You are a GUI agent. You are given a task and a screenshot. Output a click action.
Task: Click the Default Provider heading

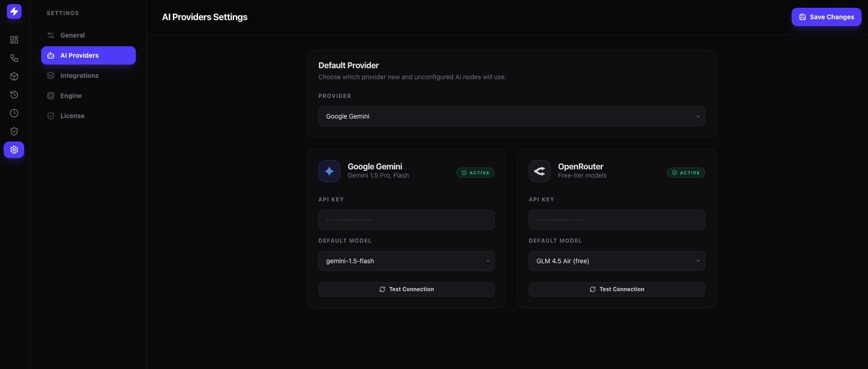348,65
